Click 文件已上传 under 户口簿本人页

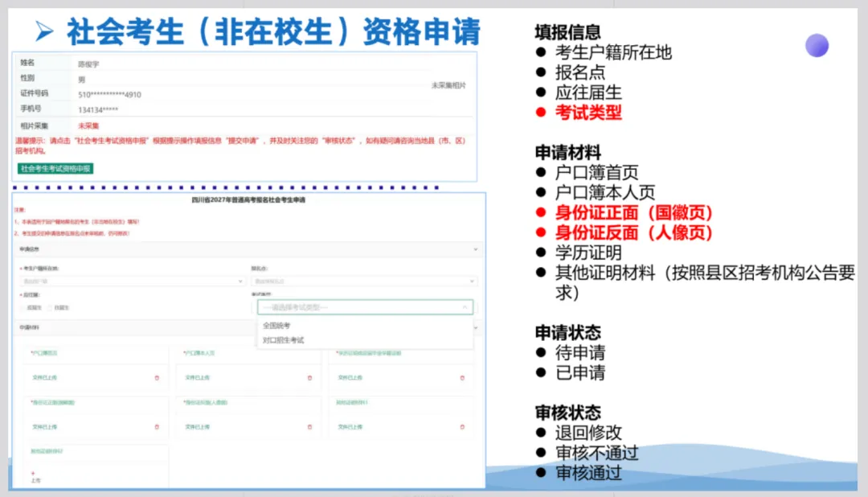coord(197,378)
